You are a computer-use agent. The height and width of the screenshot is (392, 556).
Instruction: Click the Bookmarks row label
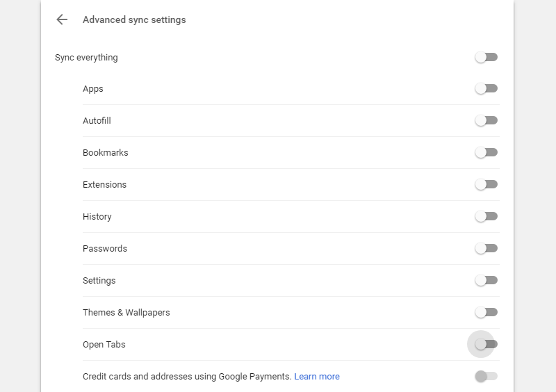pos(105,153)
